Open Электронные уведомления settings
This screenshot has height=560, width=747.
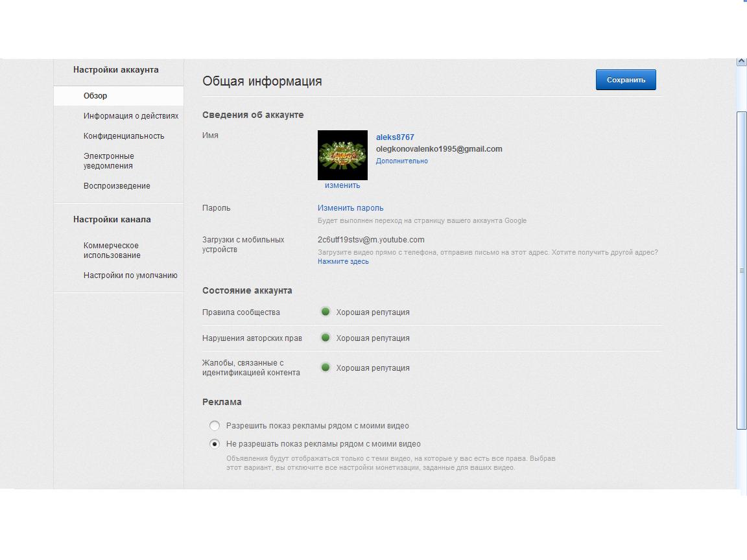[109, 161]
